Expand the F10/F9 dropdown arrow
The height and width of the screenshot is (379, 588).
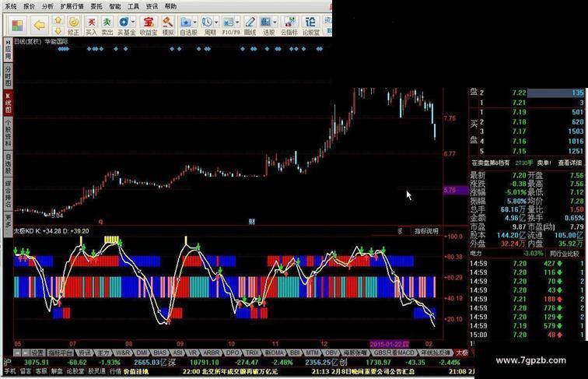pos(237,22)
